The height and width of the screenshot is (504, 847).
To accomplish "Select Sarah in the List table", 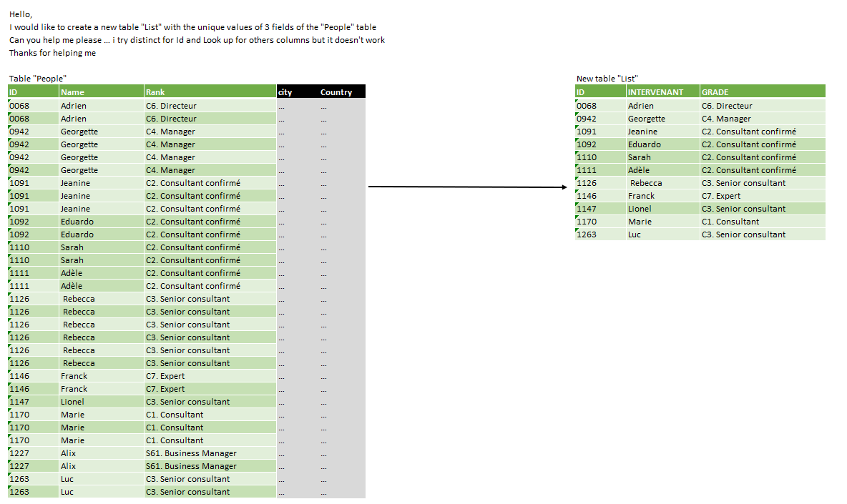I will pyautogui.click(x=663, y=157).
